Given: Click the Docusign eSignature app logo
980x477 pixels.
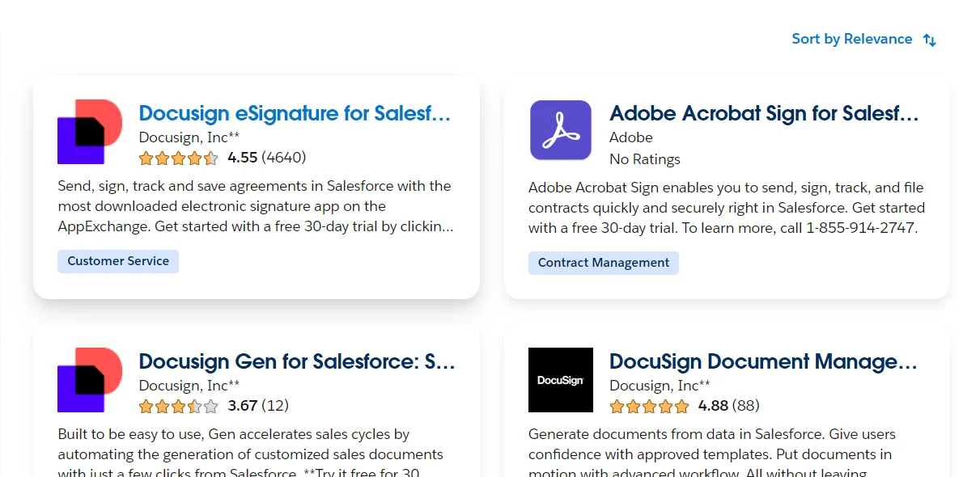Looking at the screenshot, I should point(89,130).
